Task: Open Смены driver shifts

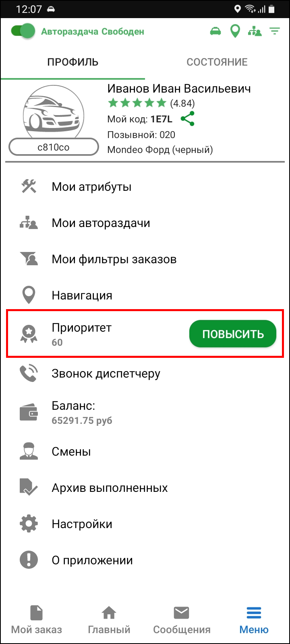Action: 145,452
